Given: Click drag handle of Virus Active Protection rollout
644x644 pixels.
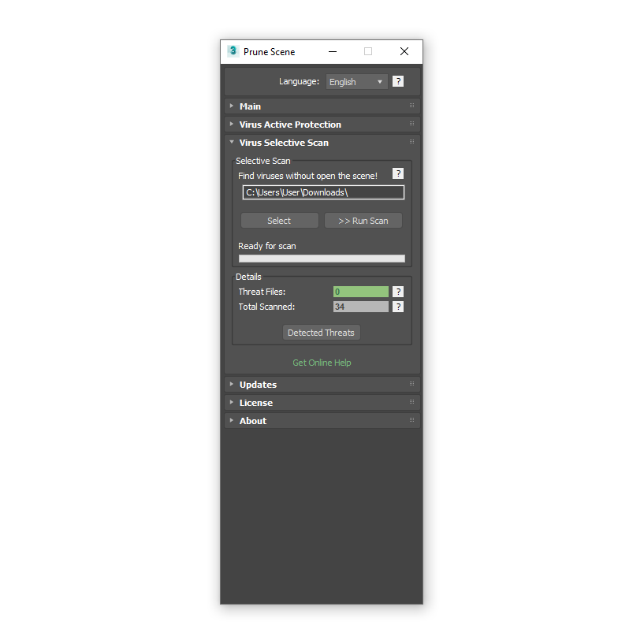Looking at the screenshot, I should point(411,124).
